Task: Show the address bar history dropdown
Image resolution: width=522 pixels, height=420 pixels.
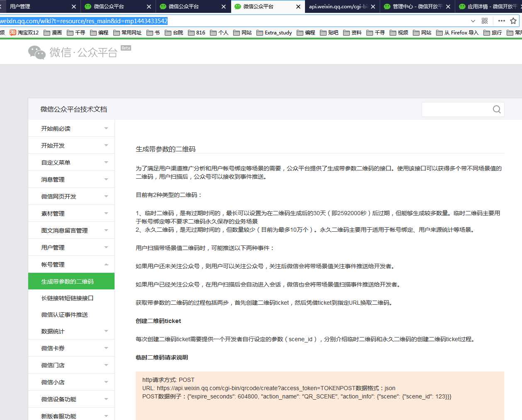Action: click(473, 21)
